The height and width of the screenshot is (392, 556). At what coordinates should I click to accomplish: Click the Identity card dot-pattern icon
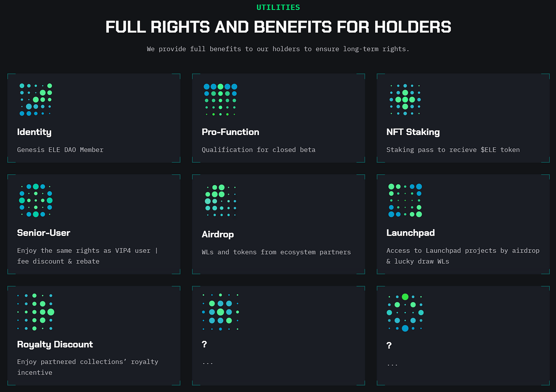pos(36,100)
